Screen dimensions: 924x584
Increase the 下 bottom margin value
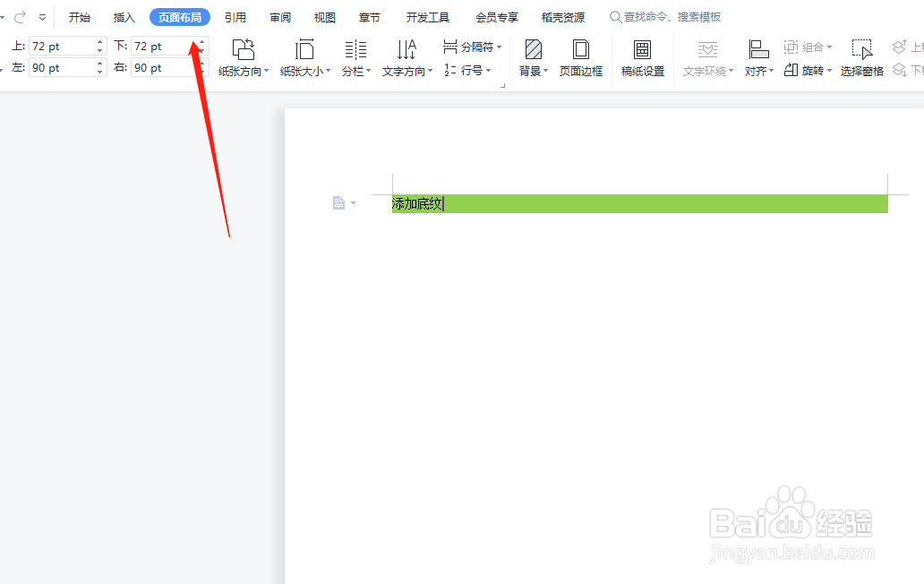(x=201, y=42)
